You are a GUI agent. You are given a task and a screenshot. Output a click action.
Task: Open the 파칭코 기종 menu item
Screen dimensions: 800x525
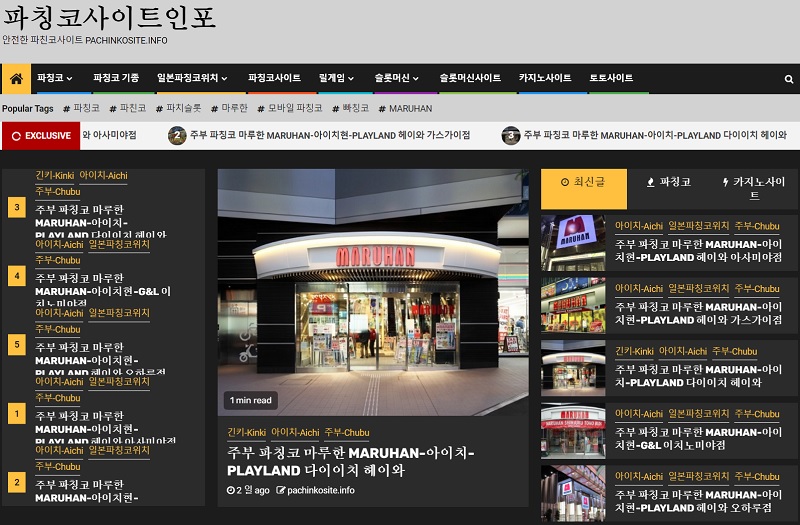point(116,78)
